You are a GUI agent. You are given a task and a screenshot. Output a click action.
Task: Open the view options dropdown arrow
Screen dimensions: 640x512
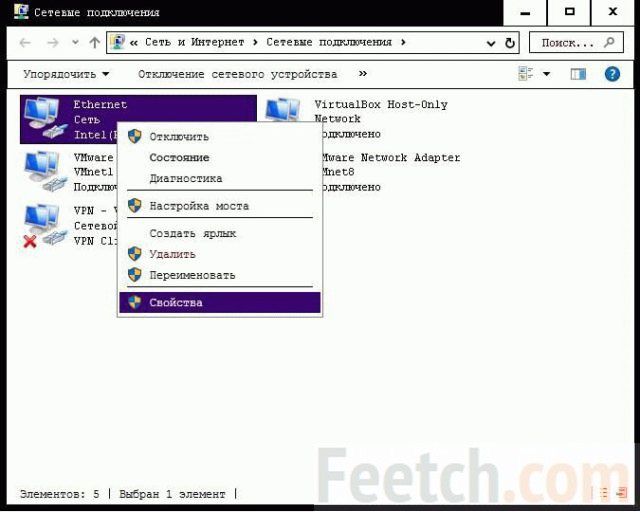coord(546,74)
